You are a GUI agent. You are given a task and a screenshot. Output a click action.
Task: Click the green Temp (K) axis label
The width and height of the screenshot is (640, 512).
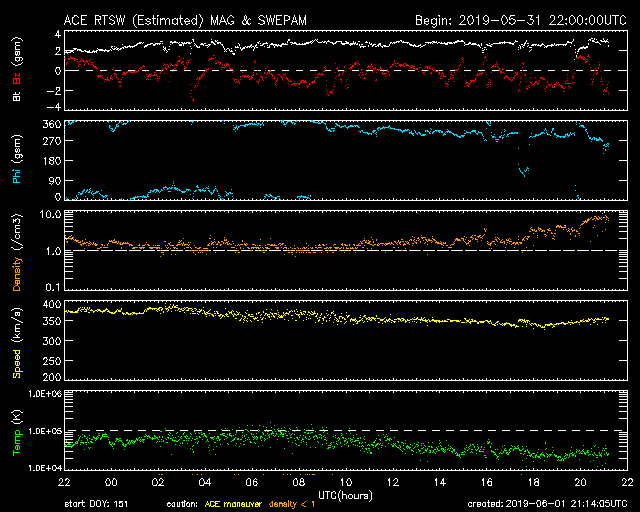coord(17,433)
